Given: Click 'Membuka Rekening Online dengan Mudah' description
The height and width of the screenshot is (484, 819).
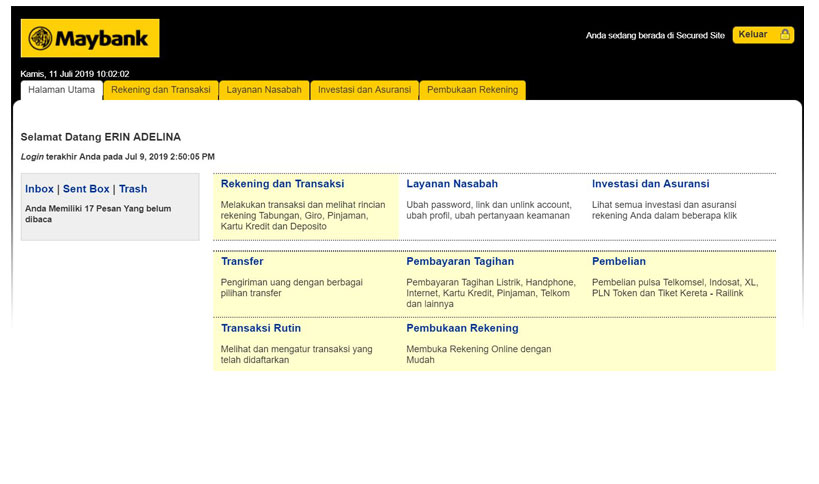Looking at the screenshot, I should click(x=479, y=355).
